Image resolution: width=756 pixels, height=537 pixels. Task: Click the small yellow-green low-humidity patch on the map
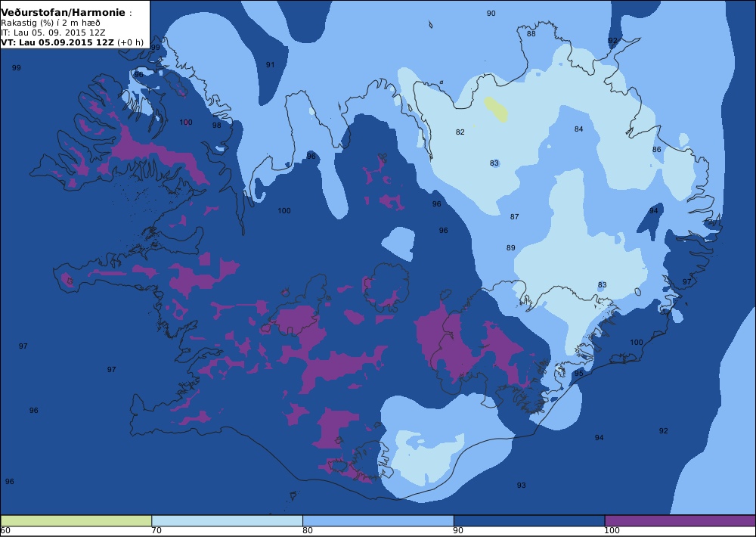(x=496, y=110)
